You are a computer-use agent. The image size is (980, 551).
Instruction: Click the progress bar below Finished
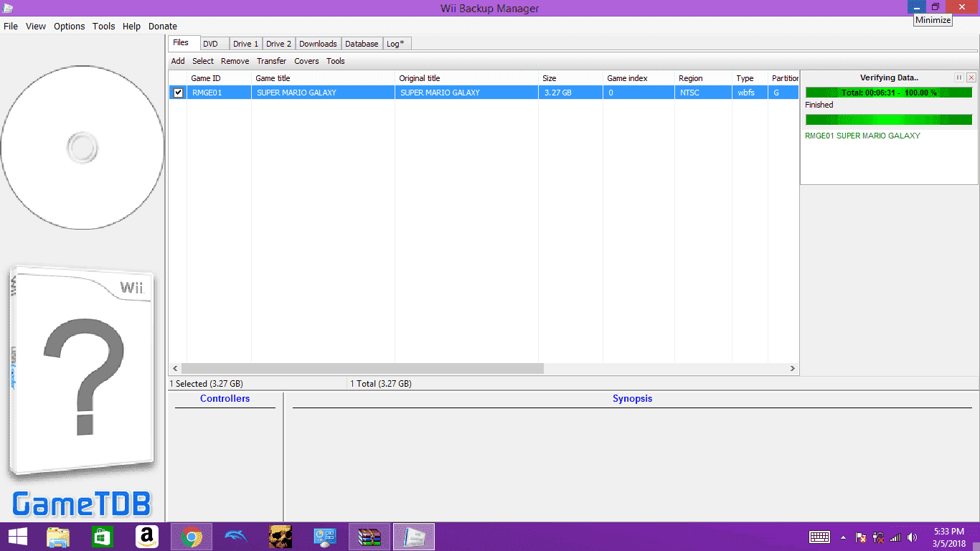[889, 120]
